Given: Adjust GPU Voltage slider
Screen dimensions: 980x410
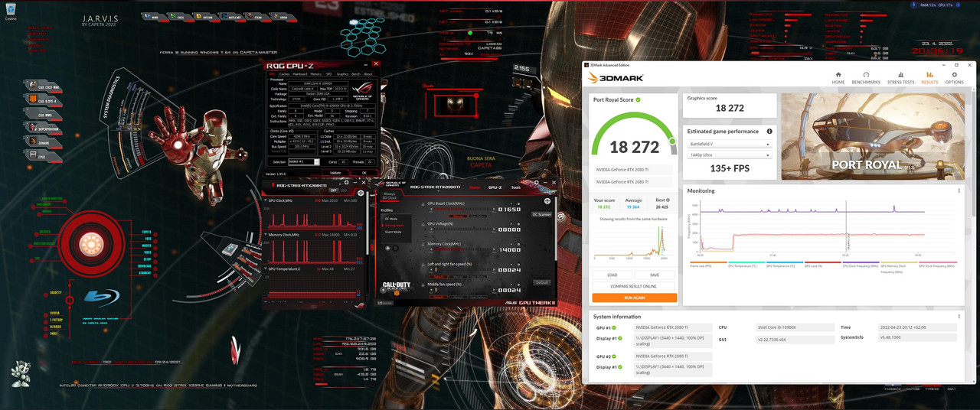Looking at the screenshot, I should tap(462, 229).
